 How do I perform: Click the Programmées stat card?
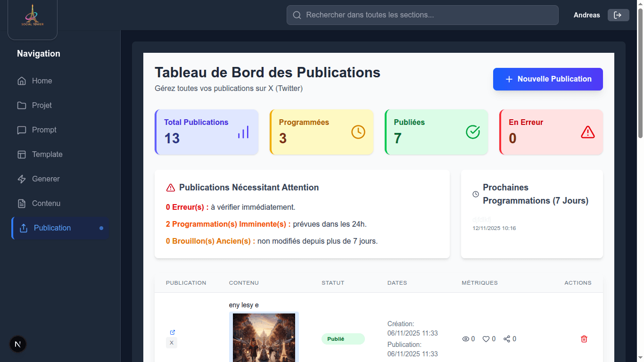pos(322,132)
